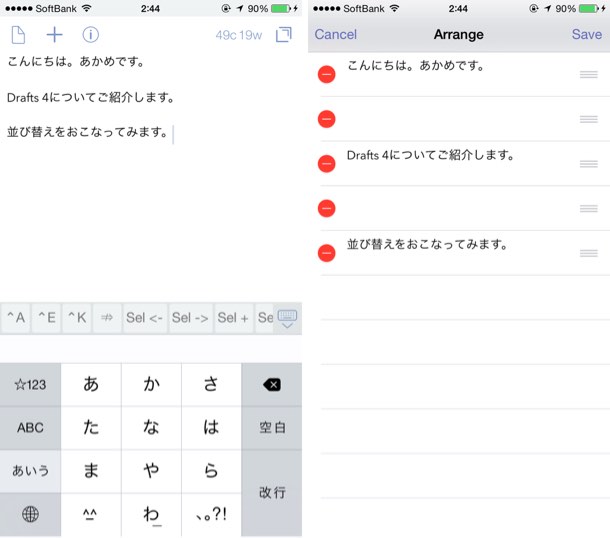Delete the Drafts 4について row with minus

[326, 164]
